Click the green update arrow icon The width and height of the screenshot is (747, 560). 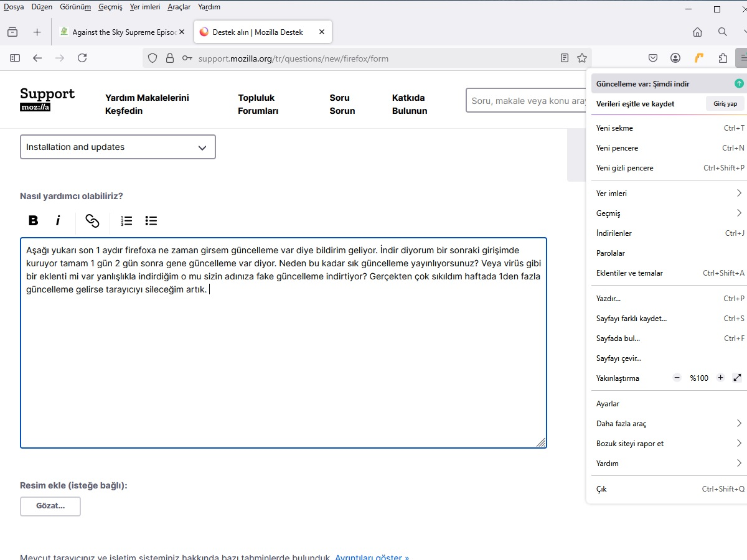pos(739,83)
